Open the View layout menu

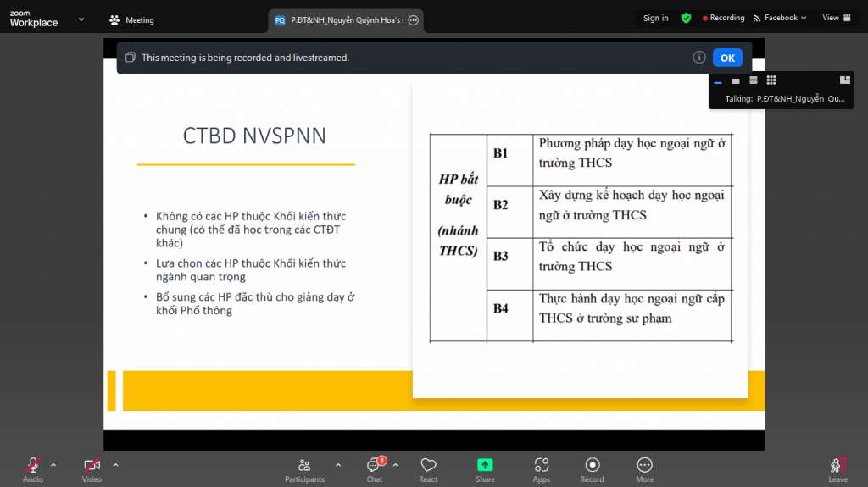click(x=837, y=19)
